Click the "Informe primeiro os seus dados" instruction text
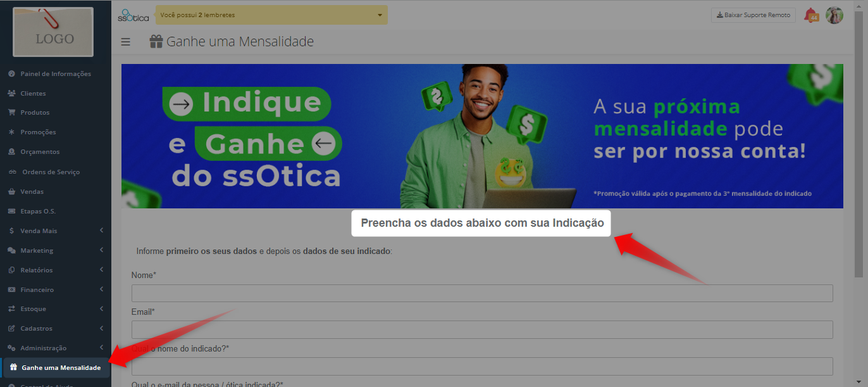The height and width of the screenshot is (387, 868). click(x=264, y=251)
